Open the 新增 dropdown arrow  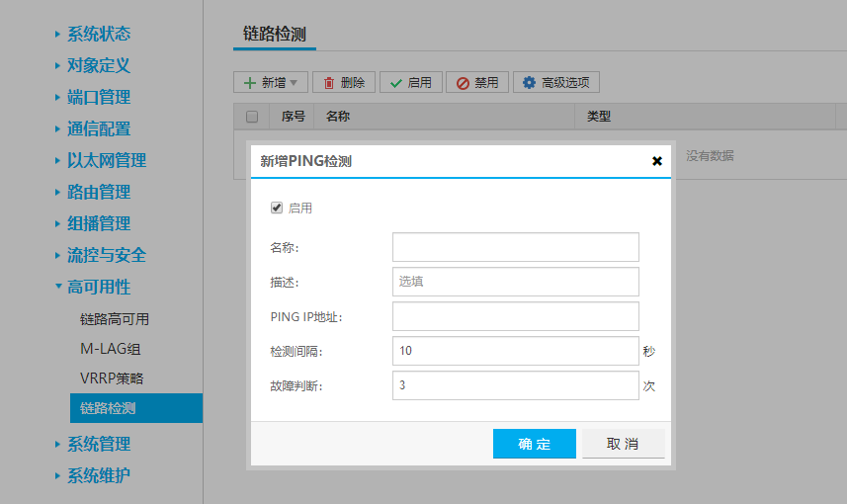[294, 83]
